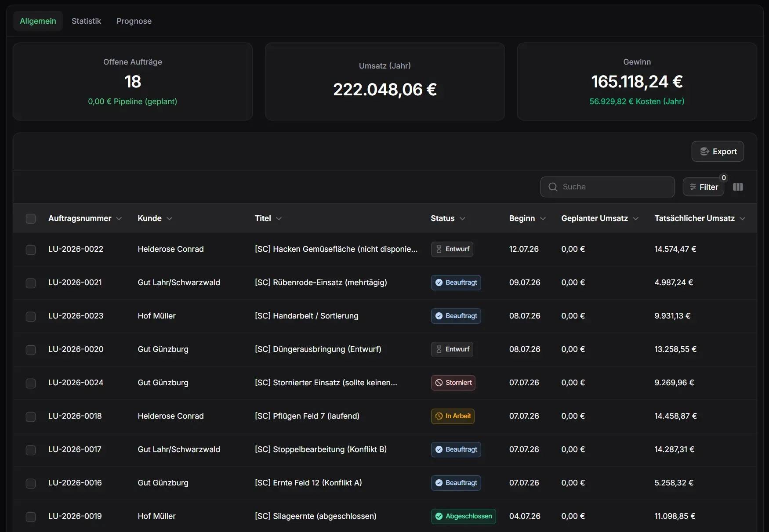Select the checkbox for order LU-2026-0023

tap(31, 316)
